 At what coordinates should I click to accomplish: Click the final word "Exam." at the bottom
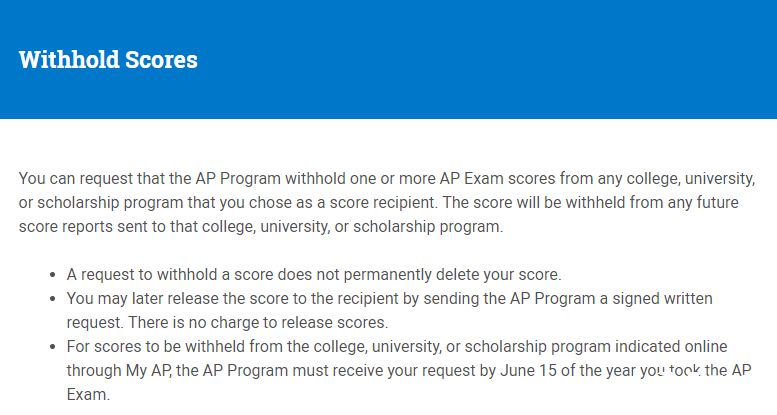click(88, 395)
